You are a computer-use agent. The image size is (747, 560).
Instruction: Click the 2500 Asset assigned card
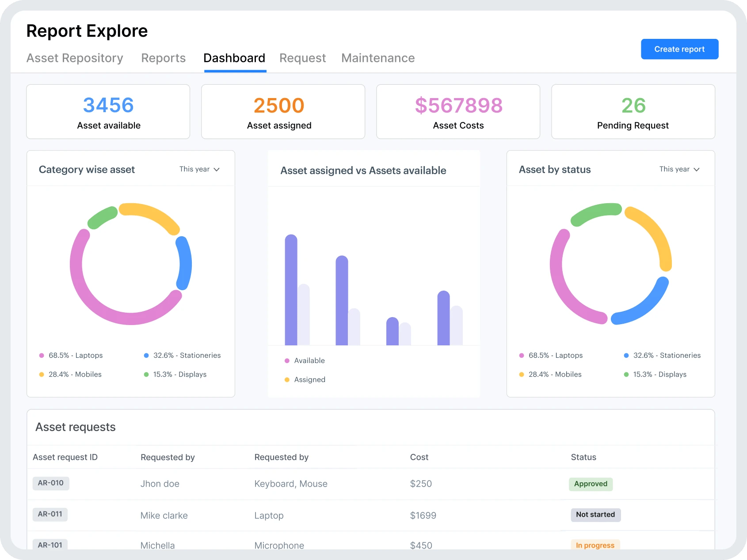point(283,112)
